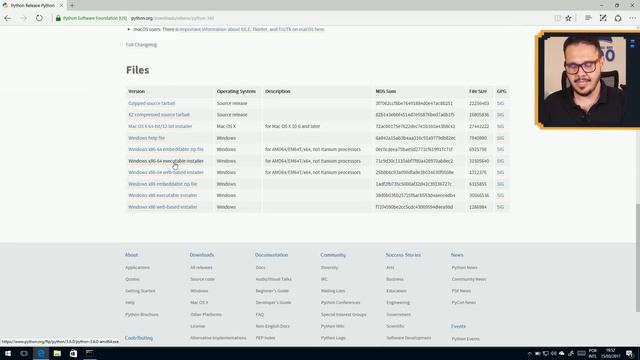Download Windows x86 web-based installer
Screen dimensions: 640x360
(x=162, y=207)
